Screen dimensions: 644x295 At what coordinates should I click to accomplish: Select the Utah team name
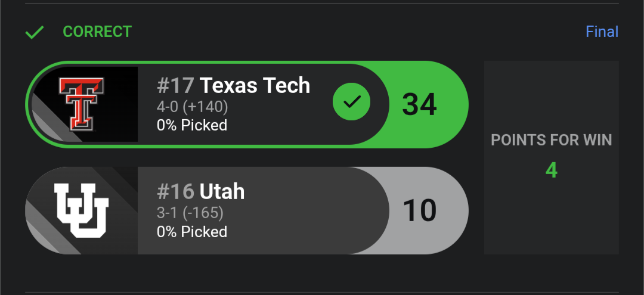222,192
